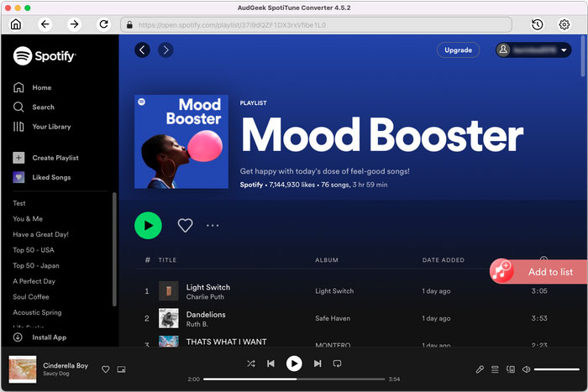Open Search in the Spotify sidebar

[34, 107]
